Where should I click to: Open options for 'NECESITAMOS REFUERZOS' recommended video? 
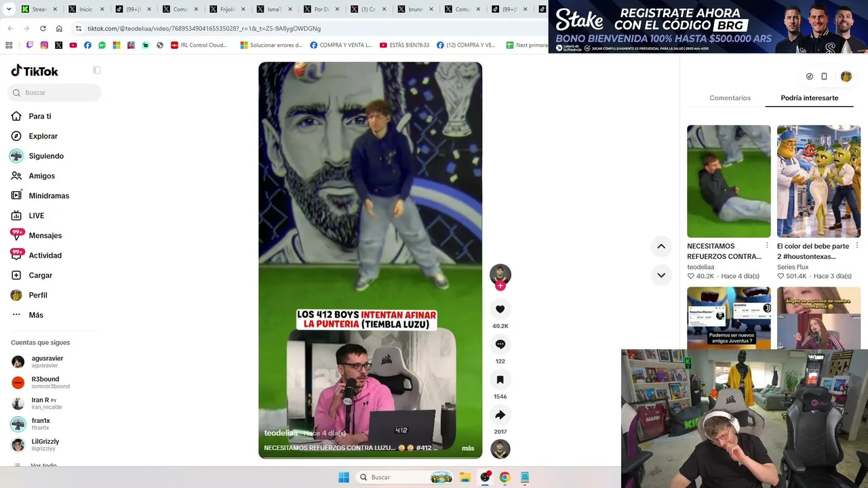767,245
